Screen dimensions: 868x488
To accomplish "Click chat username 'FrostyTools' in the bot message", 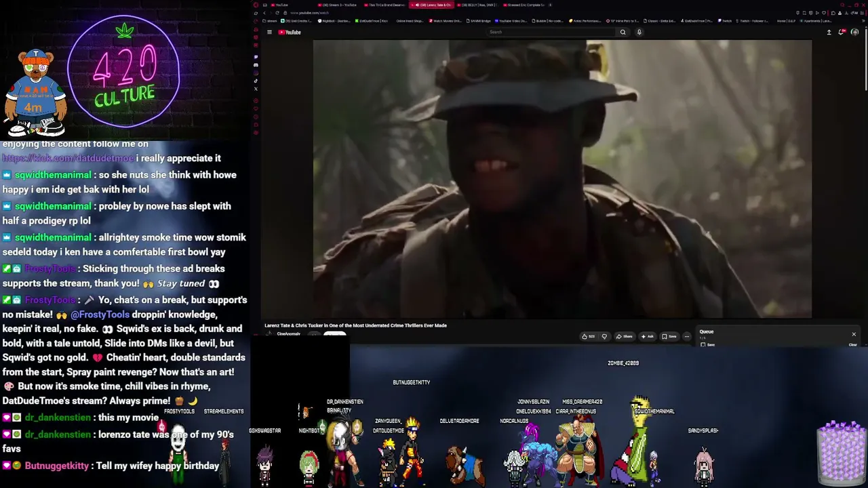I will 50,300.
